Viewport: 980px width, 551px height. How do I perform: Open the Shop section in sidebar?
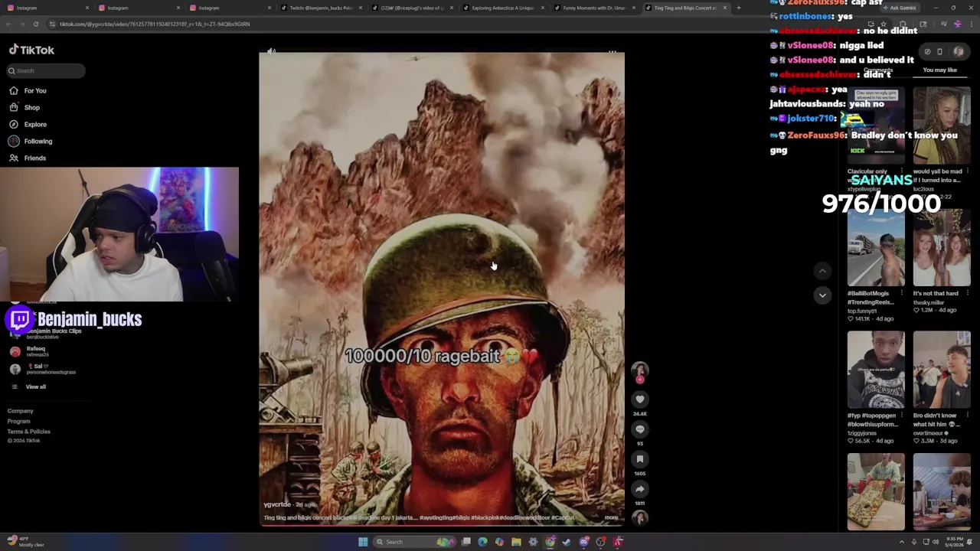coord(24,107)
